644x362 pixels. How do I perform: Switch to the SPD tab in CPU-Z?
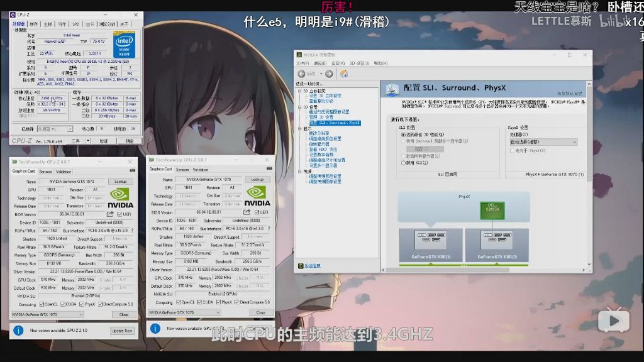76,25
